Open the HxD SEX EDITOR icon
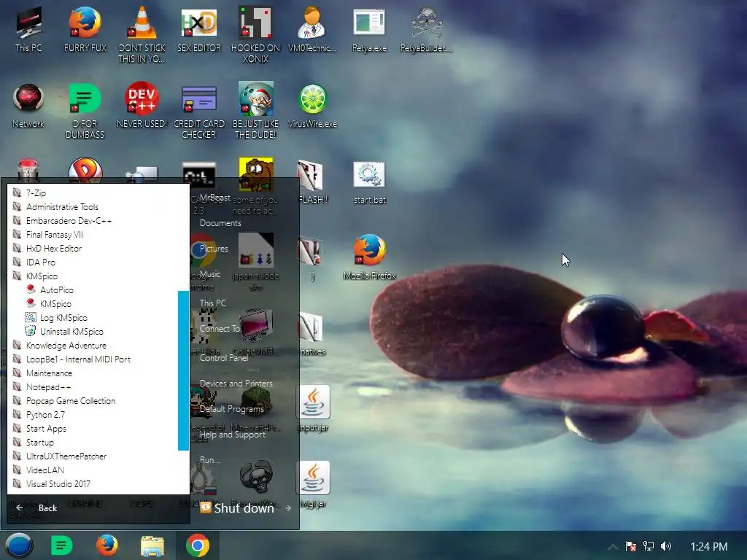 [199, 29]
